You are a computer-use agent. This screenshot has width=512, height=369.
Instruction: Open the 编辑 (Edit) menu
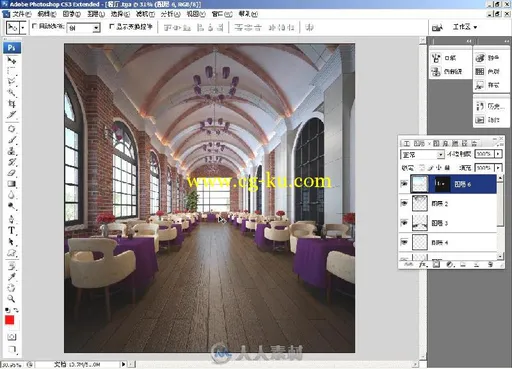46,14
